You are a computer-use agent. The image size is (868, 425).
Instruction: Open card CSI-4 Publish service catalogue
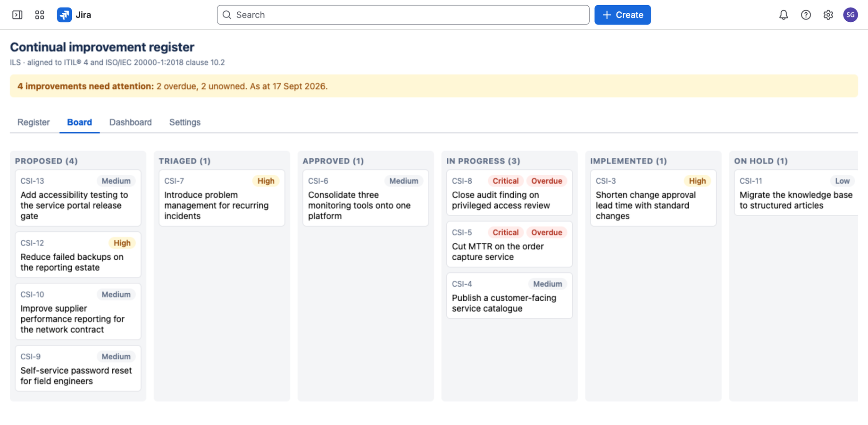[509, 296]
